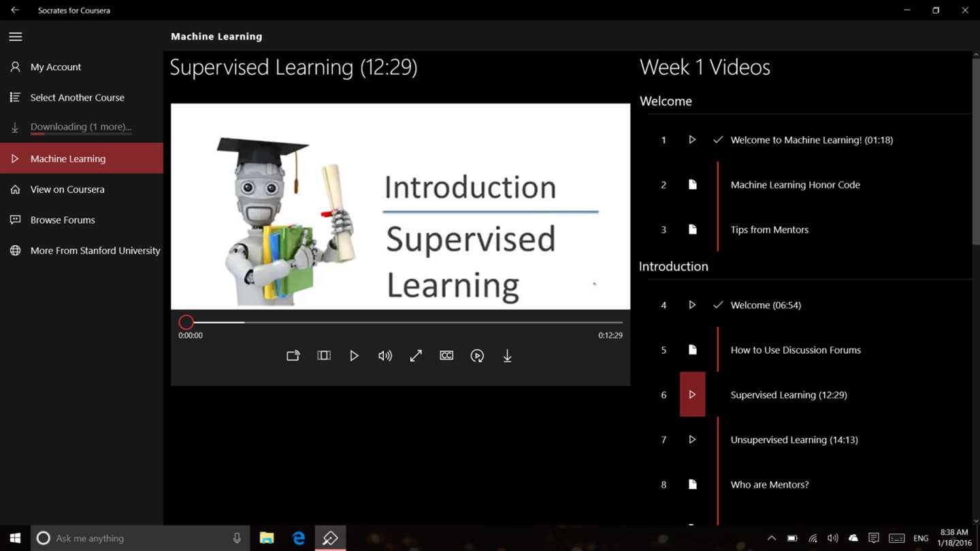The image size is (980, 551).
Task: Go back using the title bar arrow
Action: click(x=15, y=10)
